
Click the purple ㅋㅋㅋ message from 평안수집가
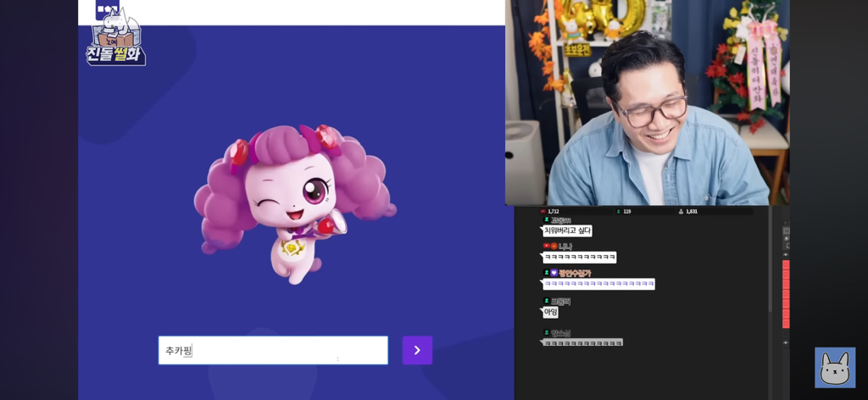pyautogui.click(x=598, y=285)
